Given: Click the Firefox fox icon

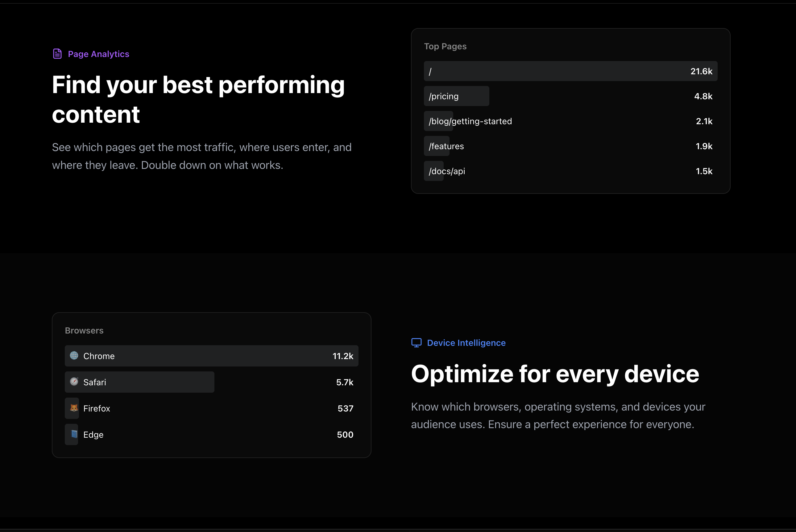Looking at the screenshot, I should tap(74, 408).
